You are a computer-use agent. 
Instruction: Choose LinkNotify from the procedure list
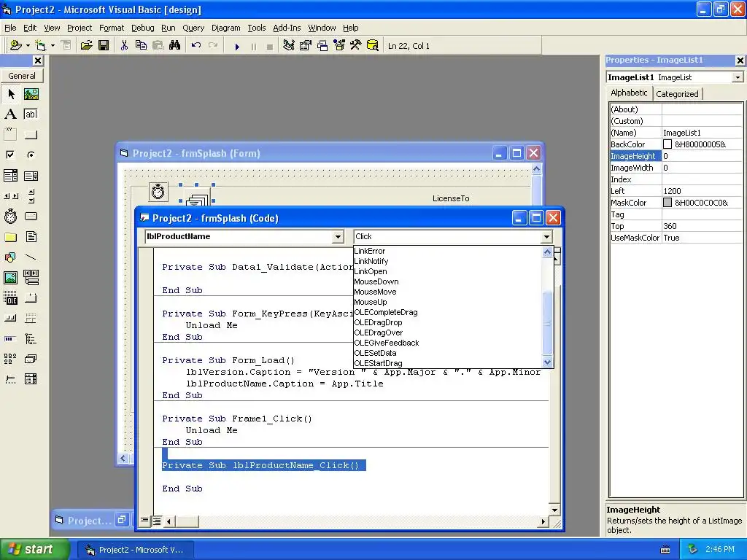point(371,261)
